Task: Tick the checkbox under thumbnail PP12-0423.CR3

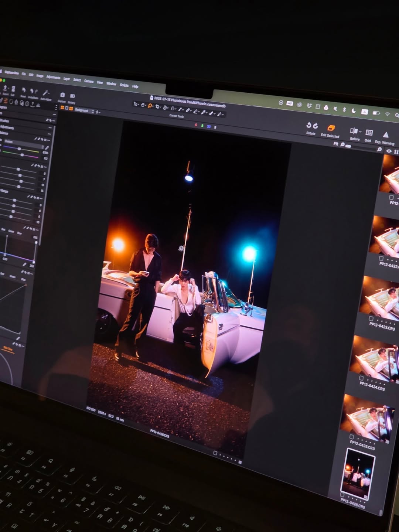Action: point(371,318)
